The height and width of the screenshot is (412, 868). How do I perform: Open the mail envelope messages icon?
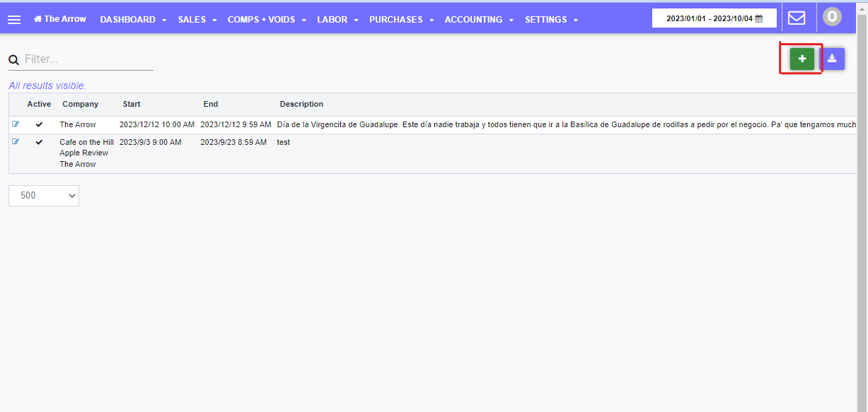tap(797, 18)
